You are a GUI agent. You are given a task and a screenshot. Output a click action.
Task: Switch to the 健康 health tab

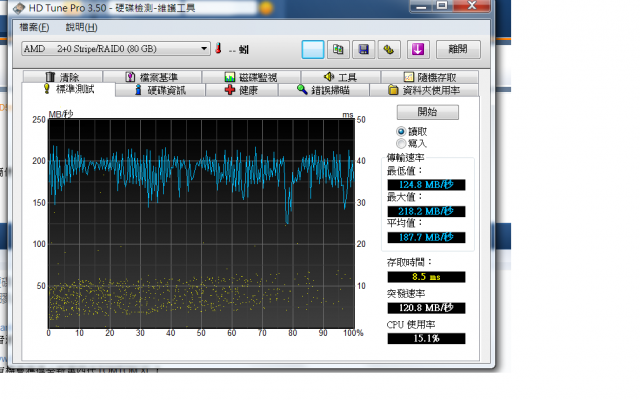(242, 90)
